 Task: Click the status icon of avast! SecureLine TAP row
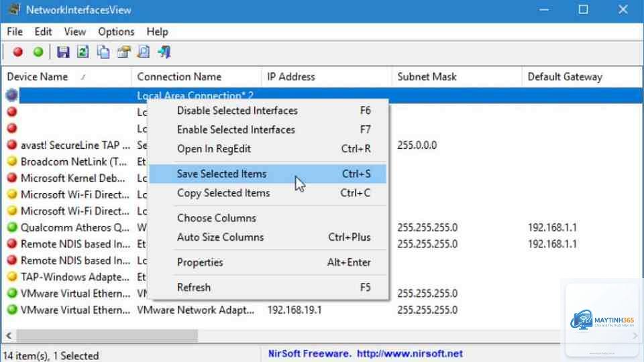[x=12, y=145]
